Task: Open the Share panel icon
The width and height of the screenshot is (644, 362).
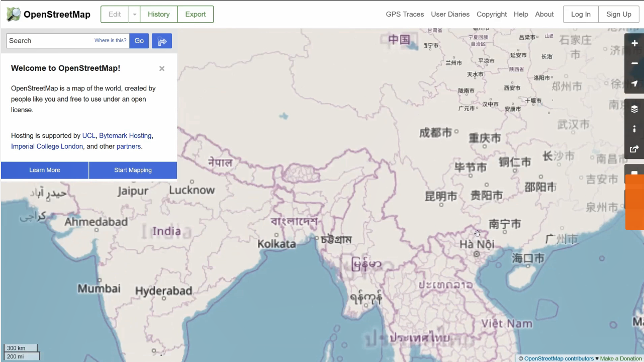Action: (x=634, y=149)
